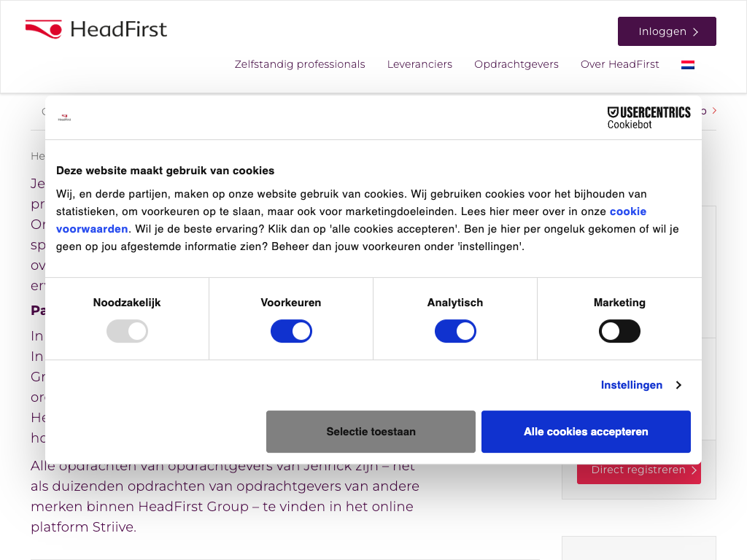Click the Selectie toestaan button

coord(371,432)
